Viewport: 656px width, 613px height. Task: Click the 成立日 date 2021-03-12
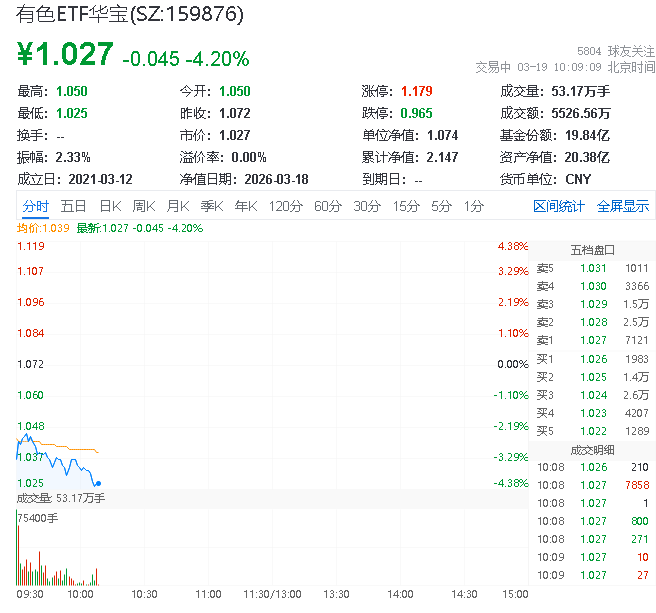[100, 179]
